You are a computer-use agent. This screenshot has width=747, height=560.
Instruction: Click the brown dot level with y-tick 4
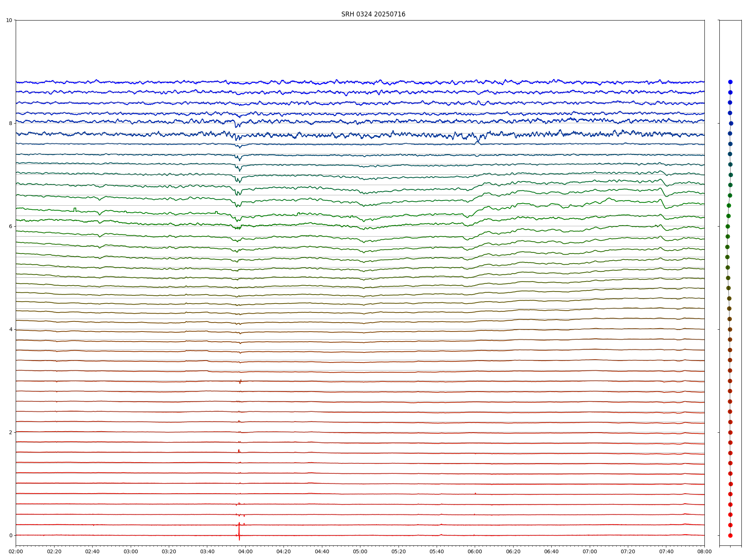click(x=730, y=329)
